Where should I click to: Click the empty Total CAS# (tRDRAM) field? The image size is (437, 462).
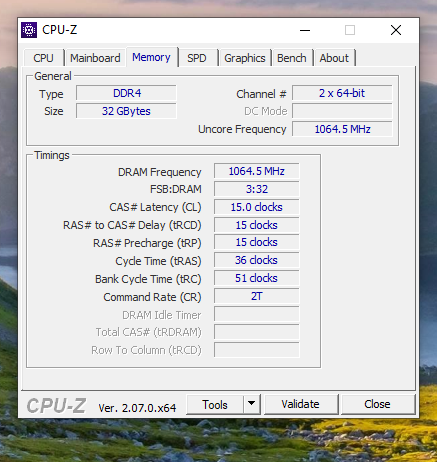pyautogui.click(x=257, y=332)
